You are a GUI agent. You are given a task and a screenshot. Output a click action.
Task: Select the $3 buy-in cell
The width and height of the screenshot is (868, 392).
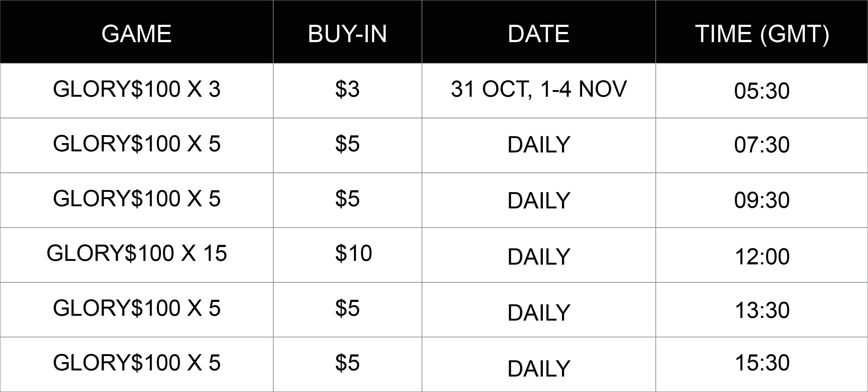click(348, 90)
